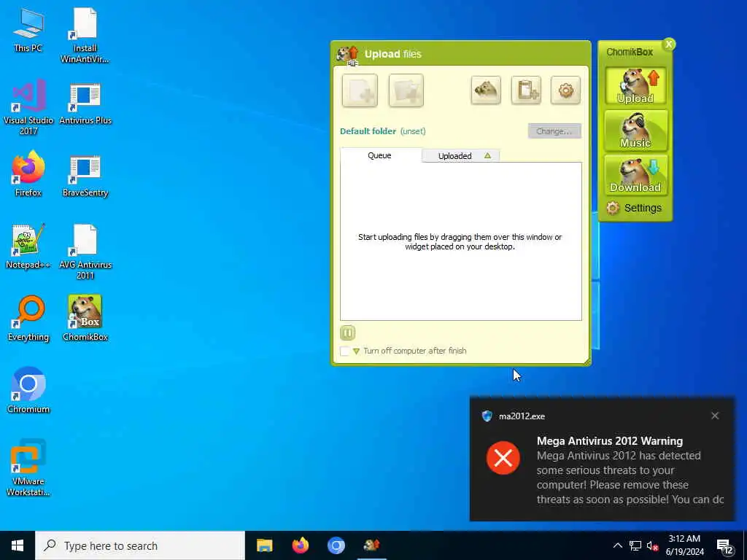Screen dimensions: 747x560
Task: Open Chromium from the taskbar
Action: [x=336, y=545]
